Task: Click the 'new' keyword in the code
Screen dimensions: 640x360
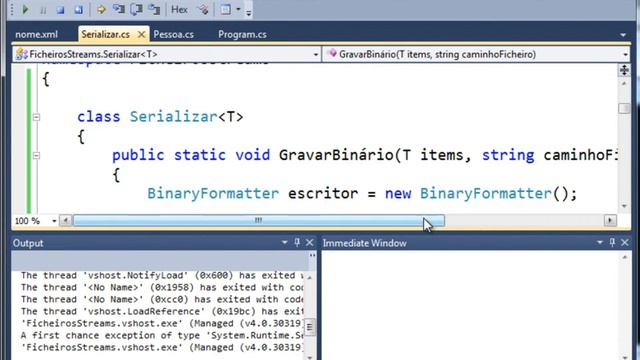Action: 398,193
